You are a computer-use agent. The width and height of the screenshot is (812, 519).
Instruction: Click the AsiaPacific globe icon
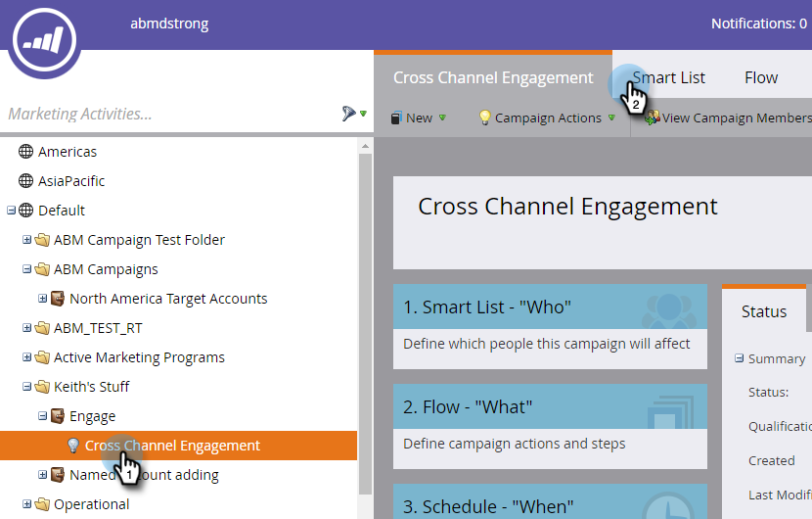pyautogui.click(x=26, y=181)
